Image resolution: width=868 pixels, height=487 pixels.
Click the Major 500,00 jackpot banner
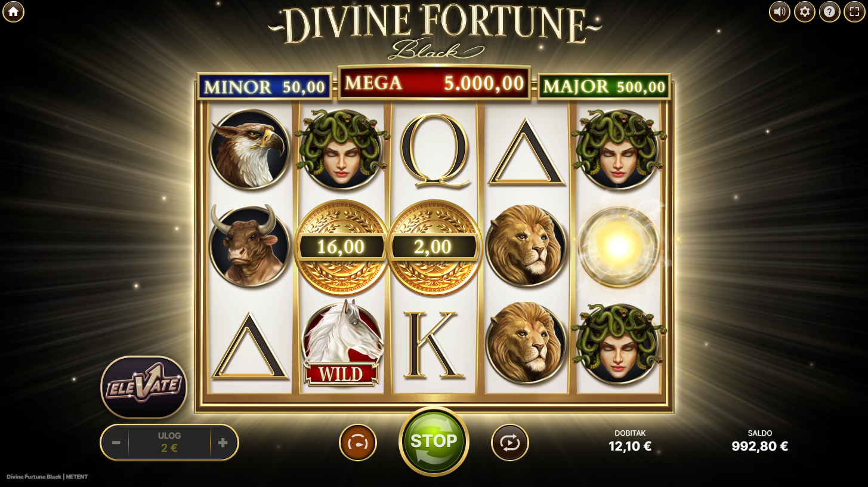604,87
